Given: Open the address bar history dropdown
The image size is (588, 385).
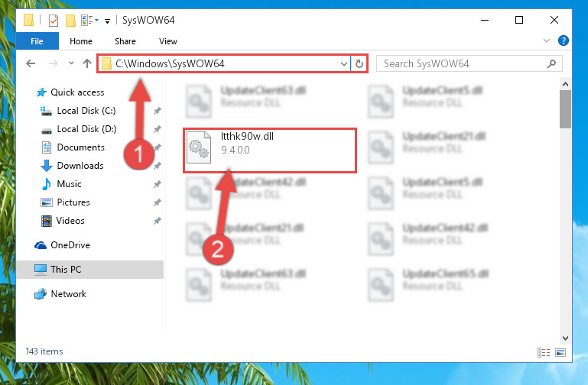Looking at the screenshot, I should (343, 63).
